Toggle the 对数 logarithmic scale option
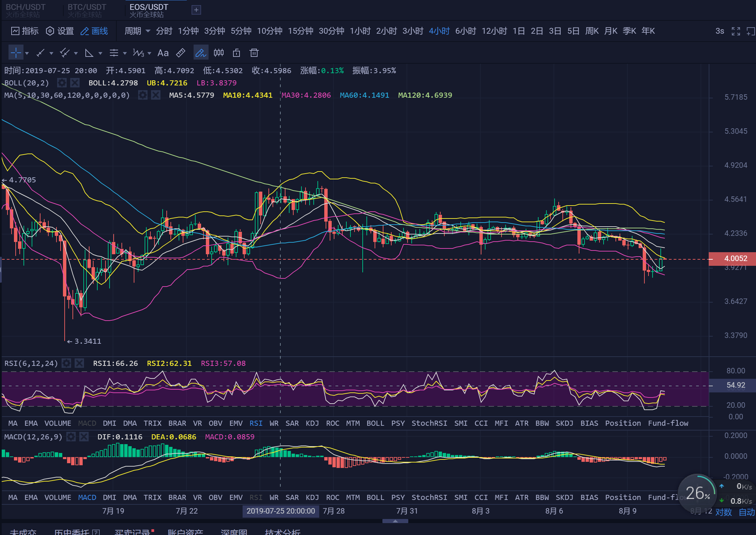756x535 pixels. click(x=723, y=512)
